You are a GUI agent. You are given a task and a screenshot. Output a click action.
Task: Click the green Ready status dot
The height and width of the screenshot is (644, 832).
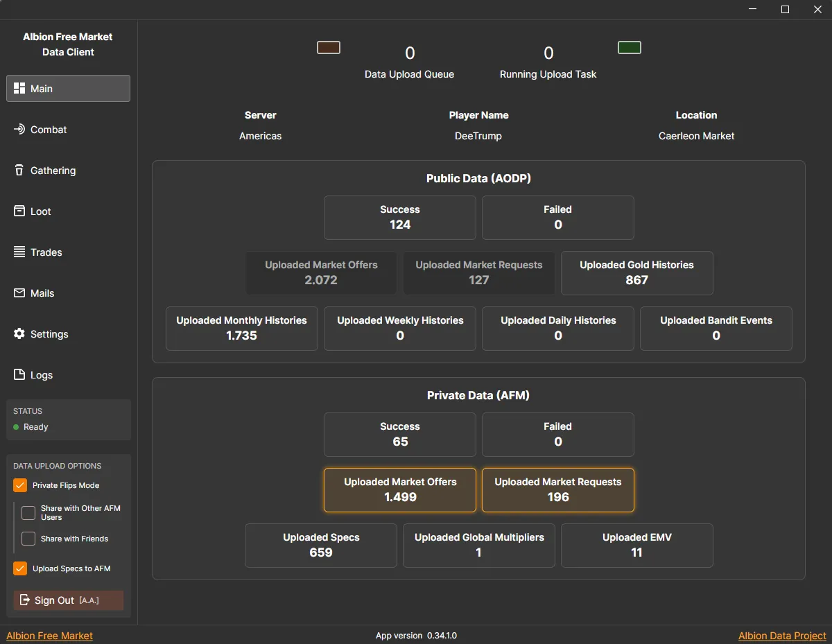17,427
